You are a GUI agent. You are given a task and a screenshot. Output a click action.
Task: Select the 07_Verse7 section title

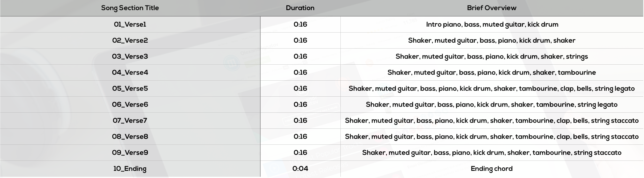(x=130, y=121)
